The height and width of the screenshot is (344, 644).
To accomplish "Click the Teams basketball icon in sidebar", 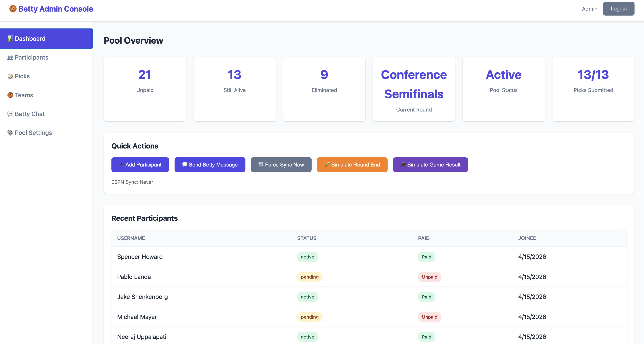I will coord(10,95).
